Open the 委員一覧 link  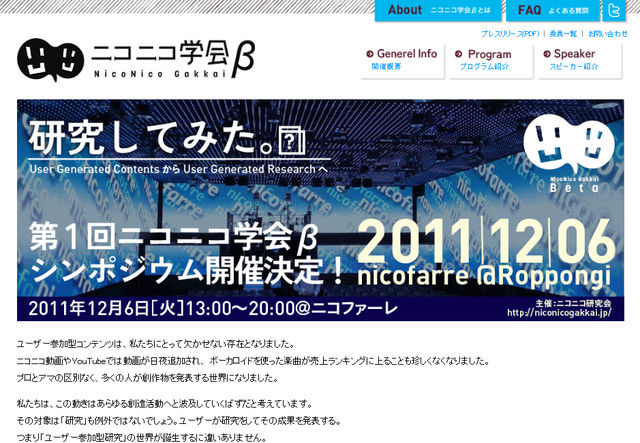click(563, 34)
